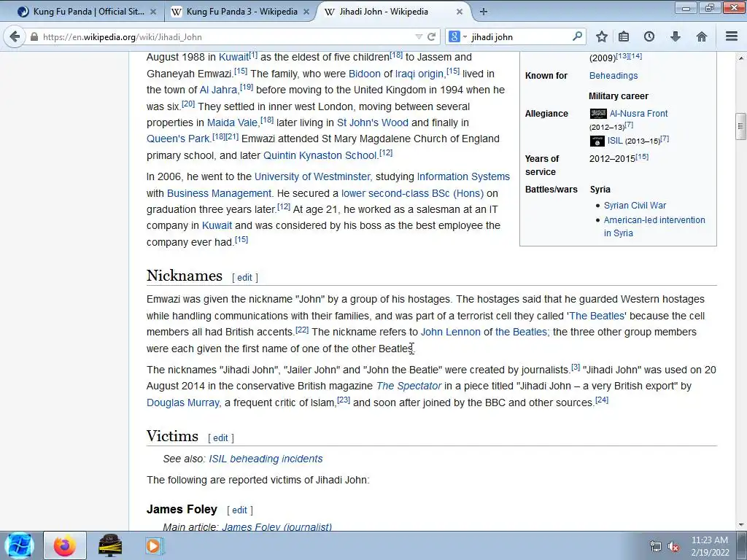The height and width of the screenshot is (560, 747).
Task: Open ISIL beheading incidents link
Action: [266, 459]
